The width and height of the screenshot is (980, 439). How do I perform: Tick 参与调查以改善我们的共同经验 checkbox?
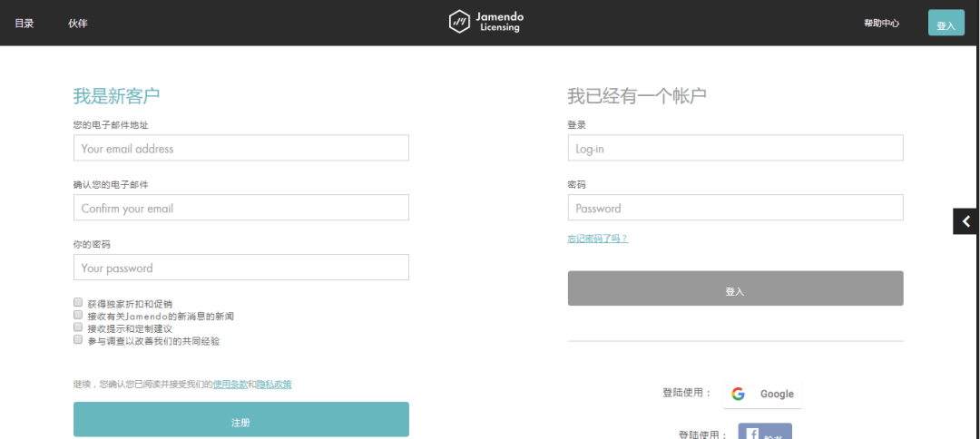[78, 339]
